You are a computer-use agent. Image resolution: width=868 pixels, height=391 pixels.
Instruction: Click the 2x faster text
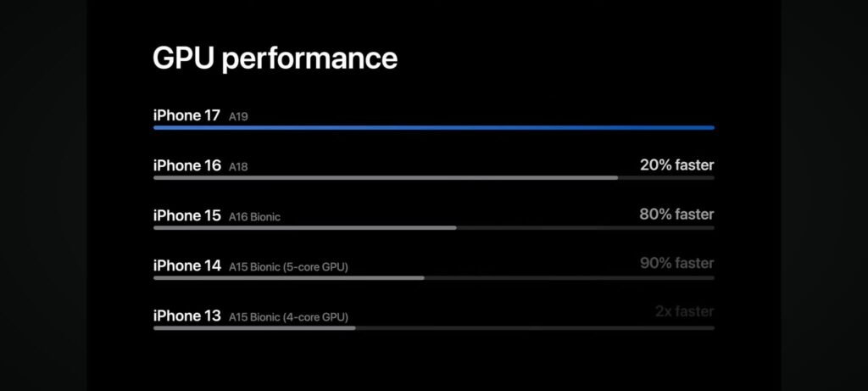tap(685, 312)
